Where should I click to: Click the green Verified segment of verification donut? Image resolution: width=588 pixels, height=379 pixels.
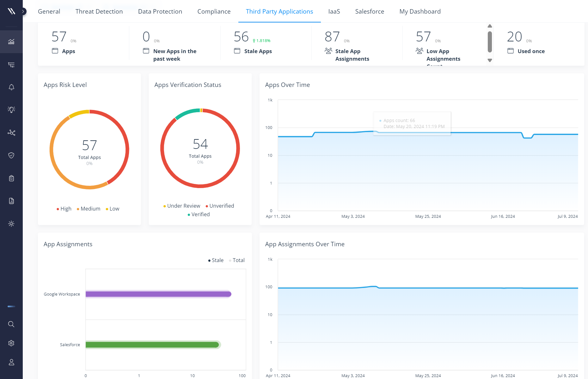point(187,113)
